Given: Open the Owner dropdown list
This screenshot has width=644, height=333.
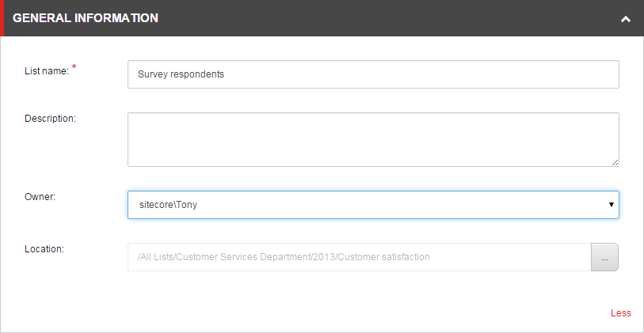Looking at the screenshot, I should click(x=373, y=205).
